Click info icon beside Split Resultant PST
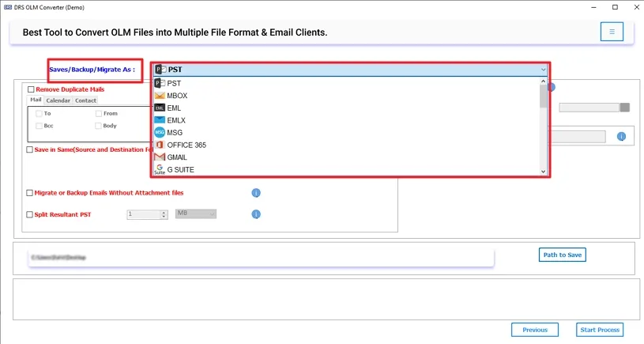Viewport: 644px width, 344px height. pos(256,214)
